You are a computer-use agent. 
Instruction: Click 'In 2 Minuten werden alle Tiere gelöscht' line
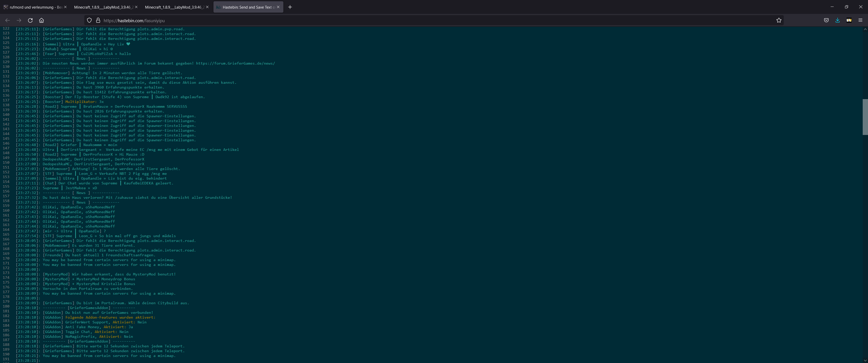coord(99,73)
